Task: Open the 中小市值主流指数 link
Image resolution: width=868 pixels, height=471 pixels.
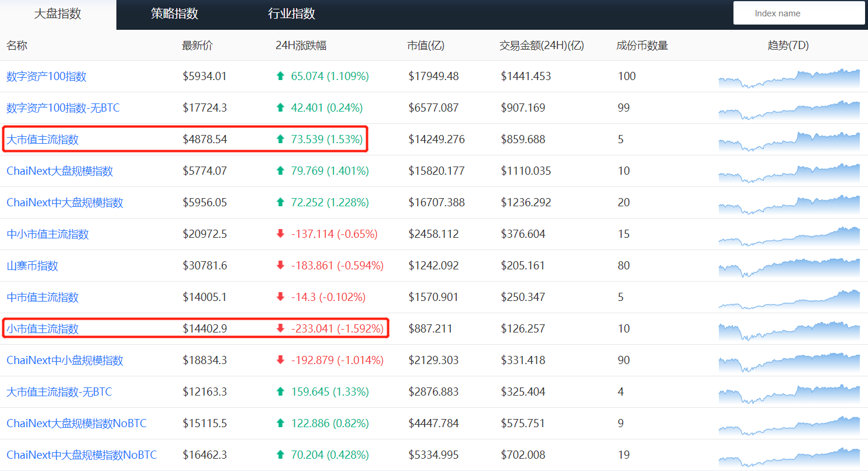Action: point(47,234)
